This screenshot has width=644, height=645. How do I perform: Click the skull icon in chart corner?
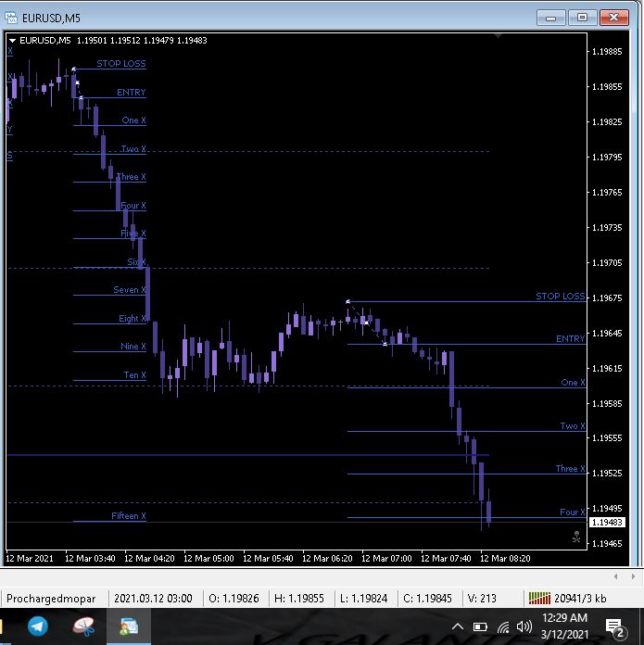coord(576,537)
